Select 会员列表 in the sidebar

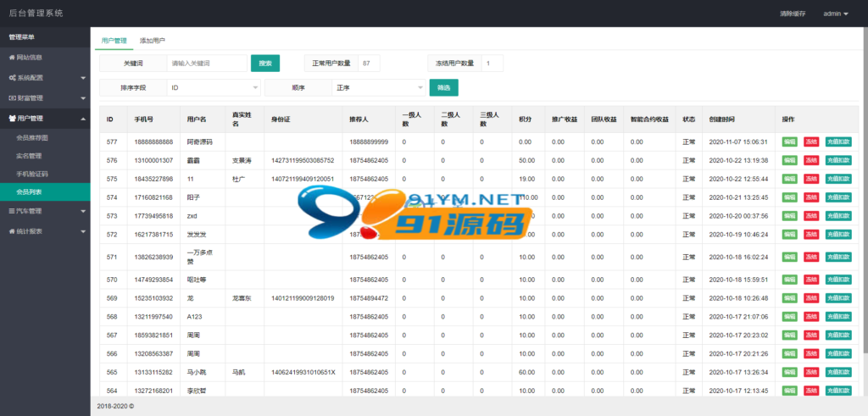(45, 192)
